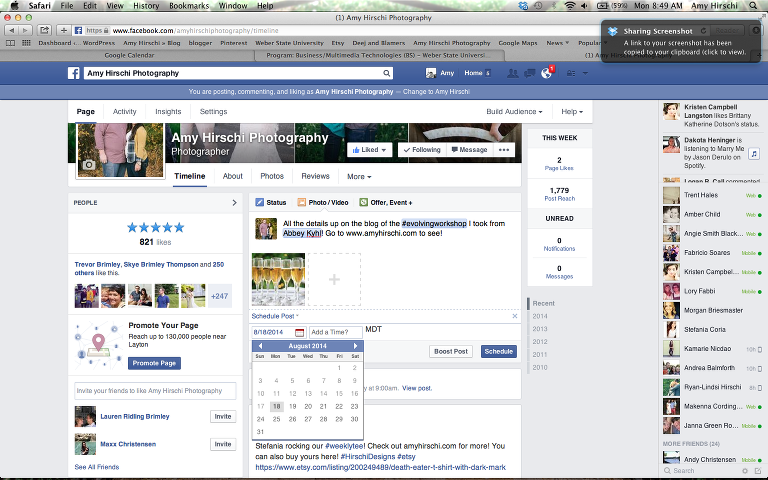Click the People section arrow
The image size is (768, 480).
[234, 202]
